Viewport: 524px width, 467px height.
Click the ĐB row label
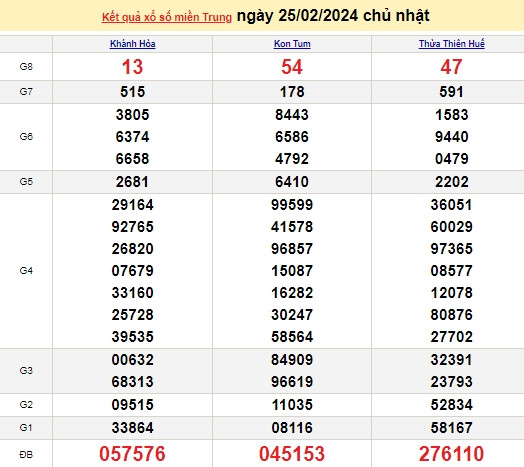[x=26, y=454]
